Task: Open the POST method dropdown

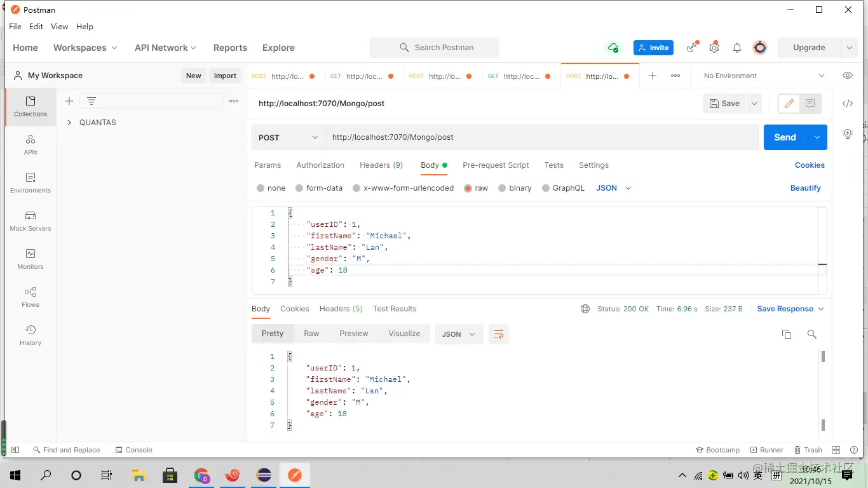Action: (x=288, y=137)
